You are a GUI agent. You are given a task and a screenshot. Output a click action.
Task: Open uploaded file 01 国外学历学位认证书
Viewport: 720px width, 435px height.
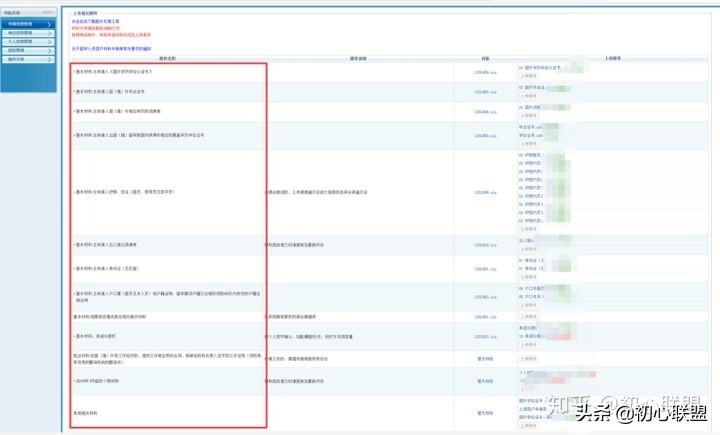tap(540, 68)
